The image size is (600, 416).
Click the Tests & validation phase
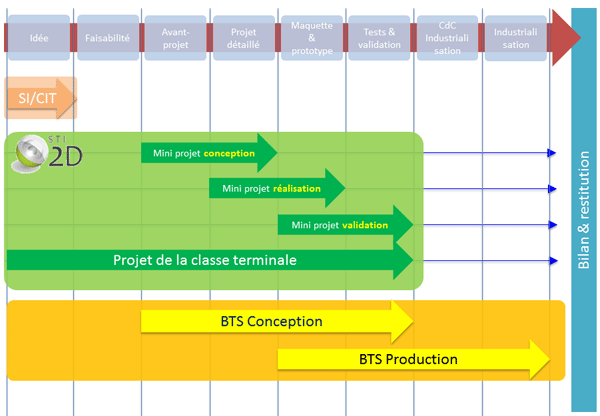(379, 38)
